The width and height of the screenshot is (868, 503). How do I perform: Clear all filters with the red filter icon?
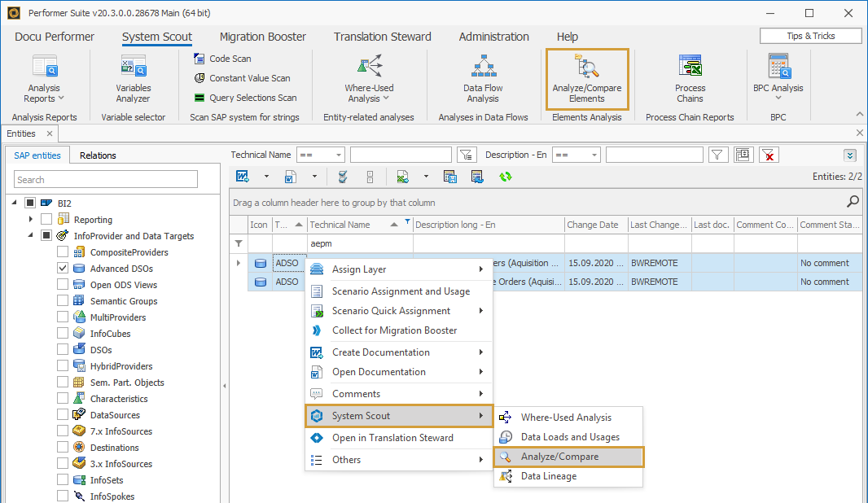769,154
